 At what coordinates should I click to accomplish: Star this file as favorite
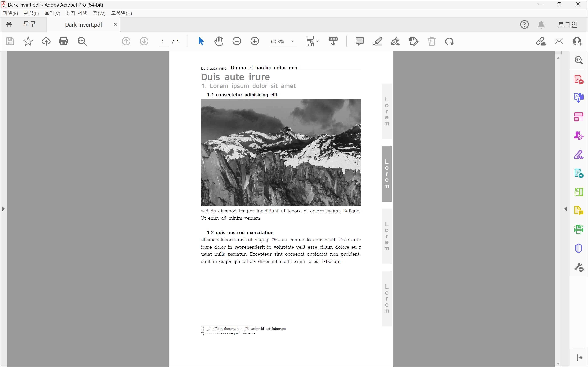28,41
